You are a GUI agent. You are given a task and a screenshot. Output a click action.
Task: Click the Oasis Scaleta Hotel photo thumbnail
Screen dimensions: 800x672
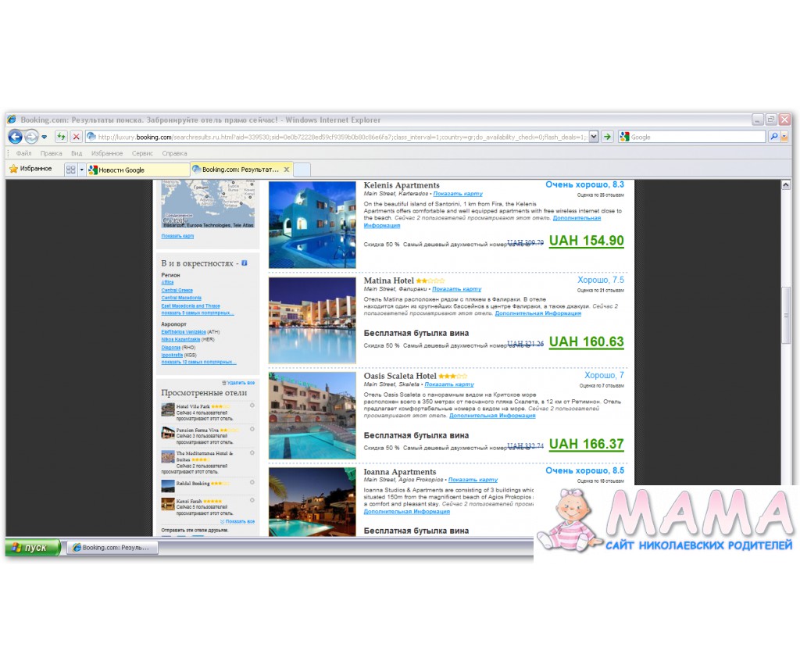(x=312, y=415)
